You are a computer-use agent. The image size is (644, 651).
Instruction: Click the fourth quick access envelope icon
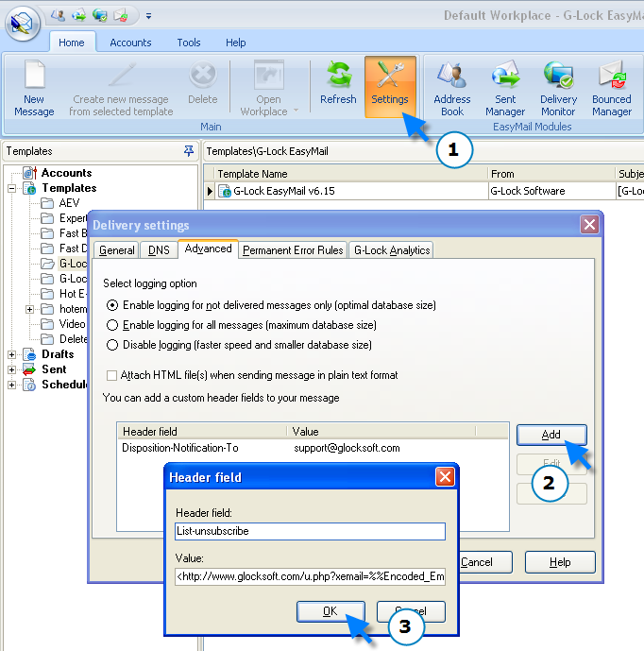121,16
